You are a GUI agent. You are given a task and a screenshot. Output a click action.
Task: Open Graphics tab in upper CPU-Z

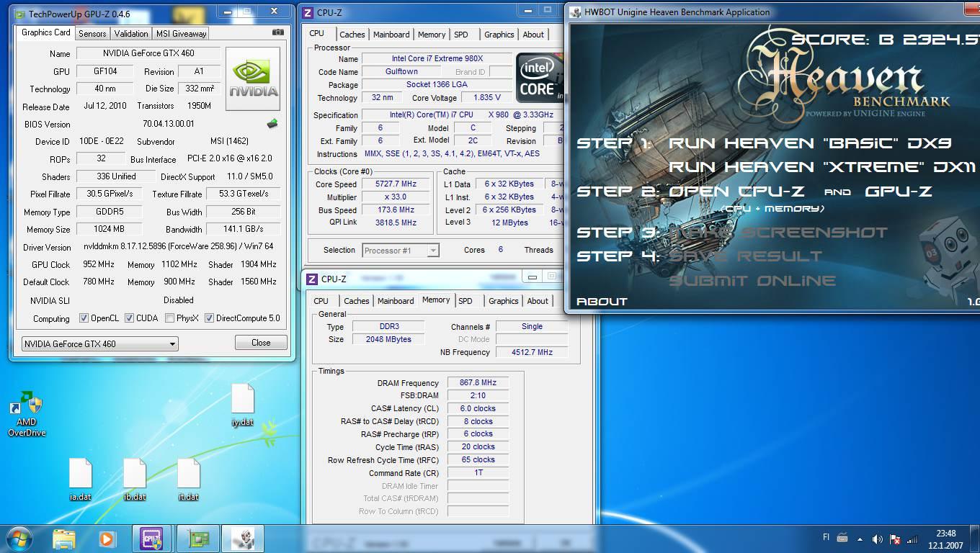(x=499, y=35)
